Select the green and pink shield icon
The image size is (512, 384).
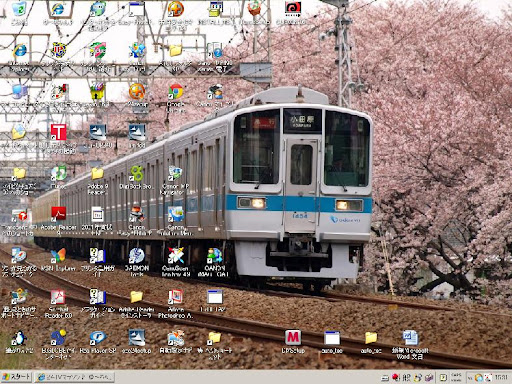point(97,50)
